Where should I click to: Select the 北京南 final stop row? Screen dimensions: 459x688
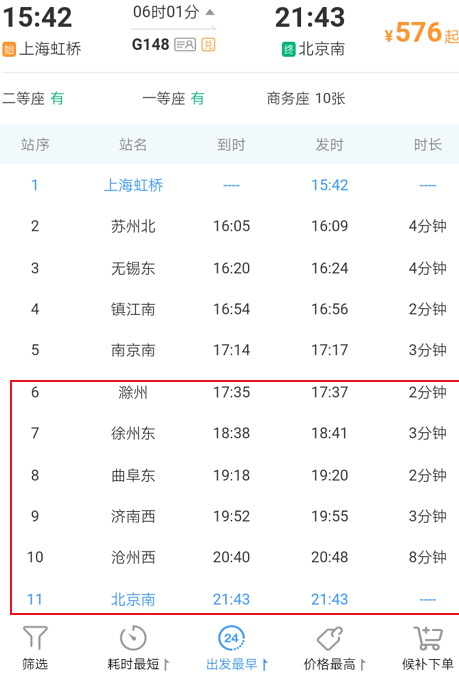click(230, 599)
